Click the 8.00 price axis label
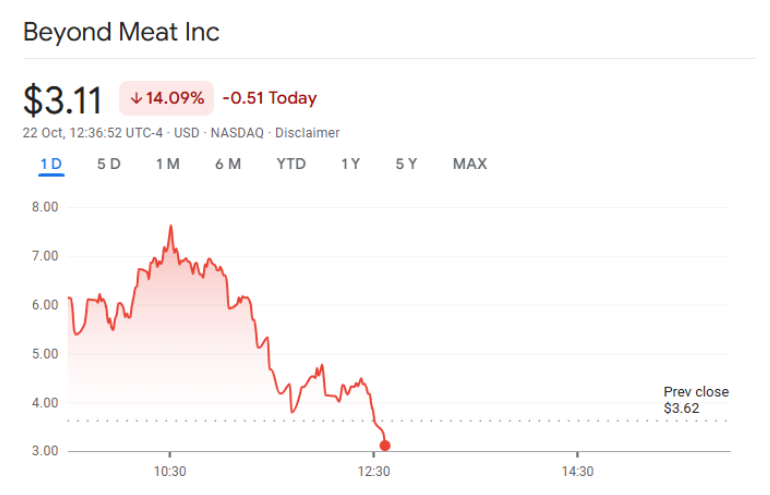 click(47, 207)
